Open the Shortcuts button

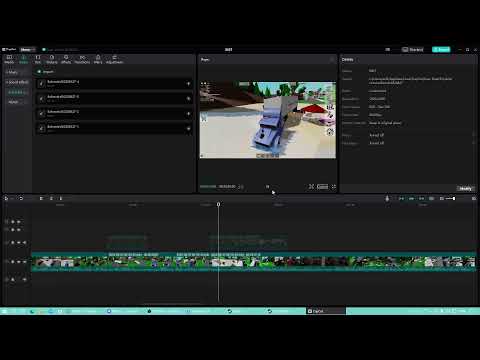pyautogui.click(x=413, y=50)
